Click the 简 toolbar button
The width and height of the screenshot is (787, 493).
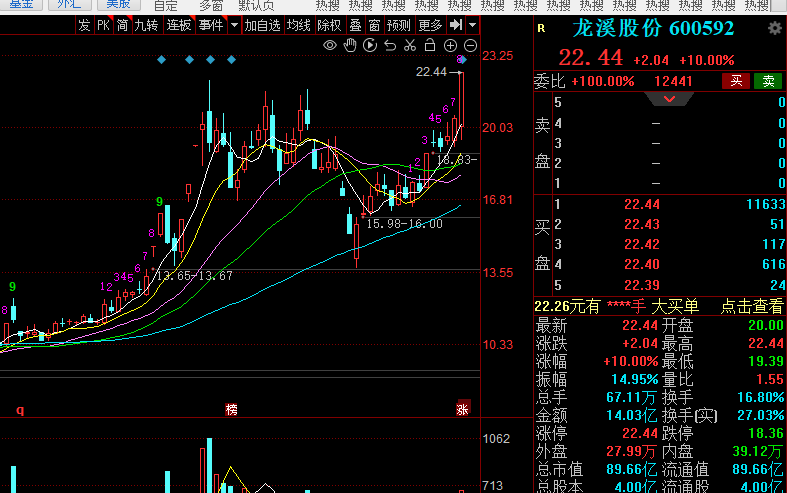click(x=122, y=25)
